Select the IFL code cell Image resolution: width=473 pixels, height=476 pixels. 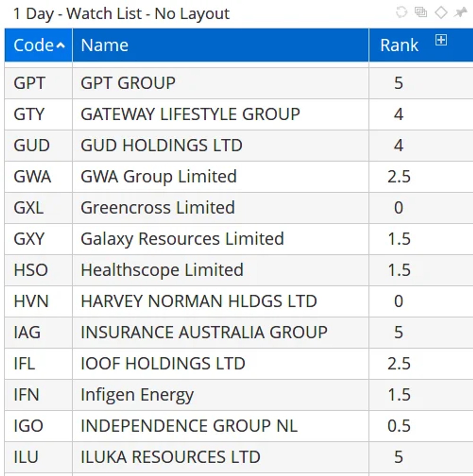[x=38, y=364]
